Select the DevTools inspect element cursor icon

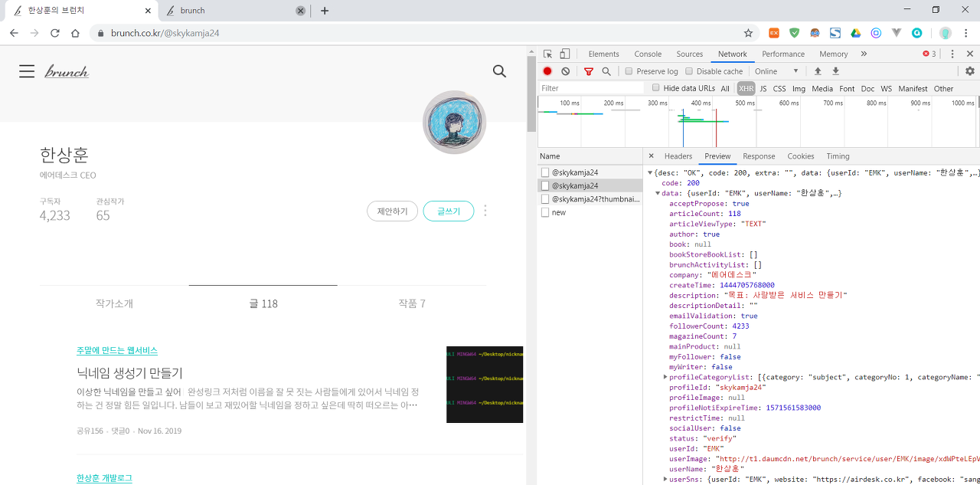click(x=547, y=54)
